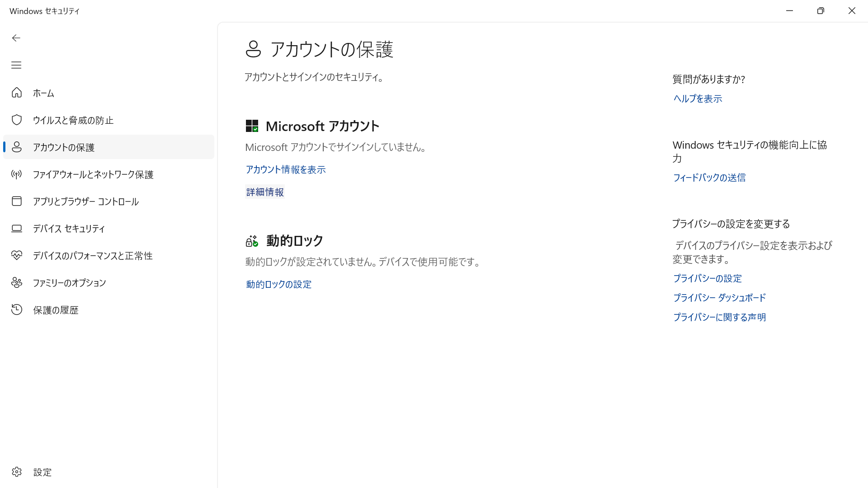Viewport: 868px width, 488px height.
Task: Click the Microsoft アカウント section icon
Action: [x=252, y=126]
